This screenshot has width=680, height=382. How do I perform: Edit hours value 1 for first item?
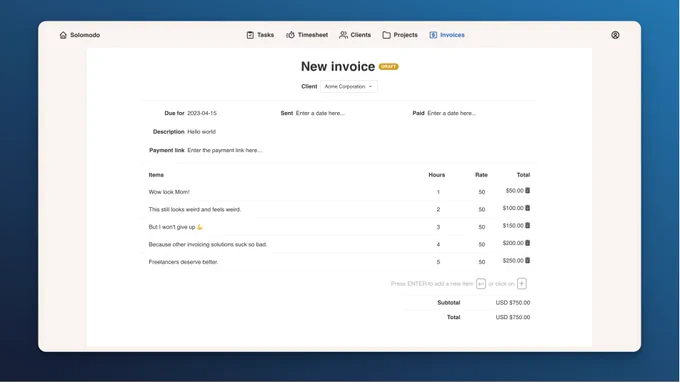(x=438, y=192)
